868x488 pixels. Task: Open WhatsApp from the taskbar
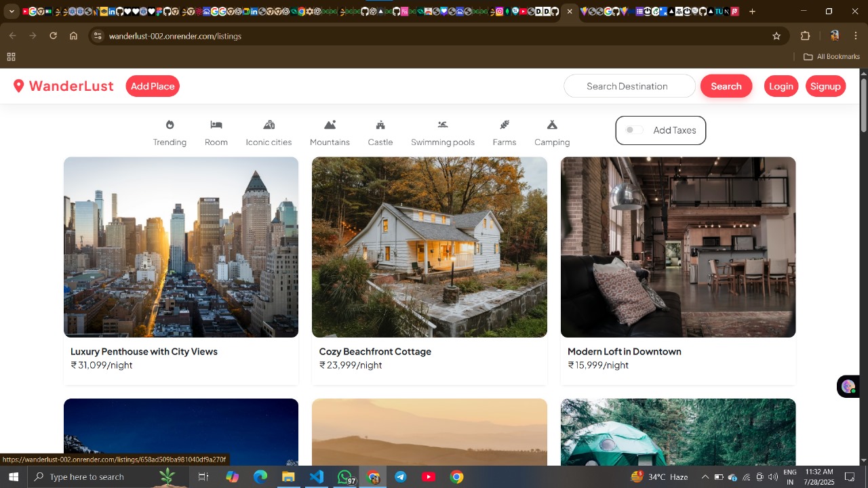[344, 477]
